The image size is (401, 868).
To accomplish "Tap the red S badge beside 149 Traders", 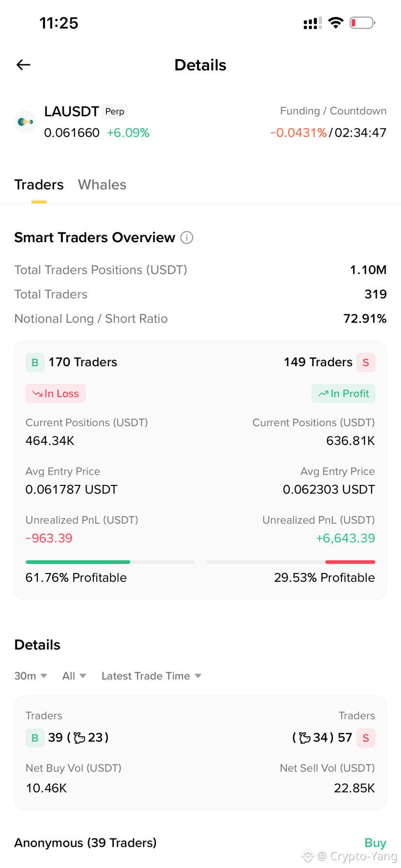I will (366, 362).
